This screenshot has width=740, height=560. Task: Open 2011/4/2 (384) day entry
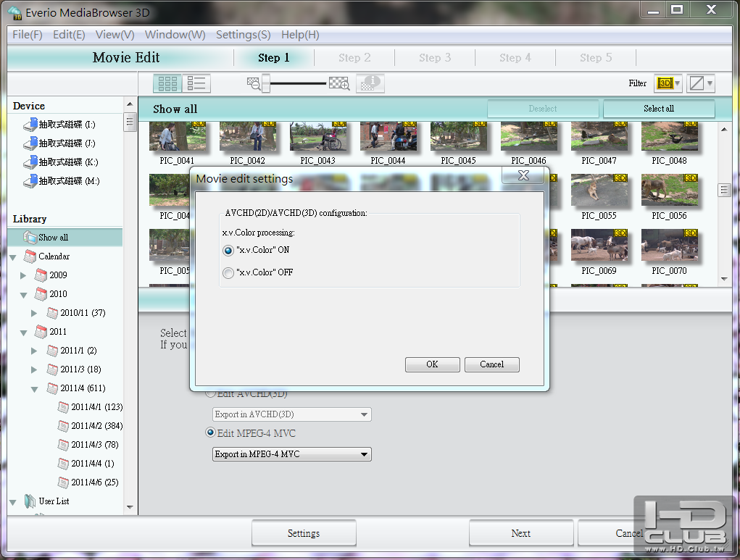click(x=90, y=426)
